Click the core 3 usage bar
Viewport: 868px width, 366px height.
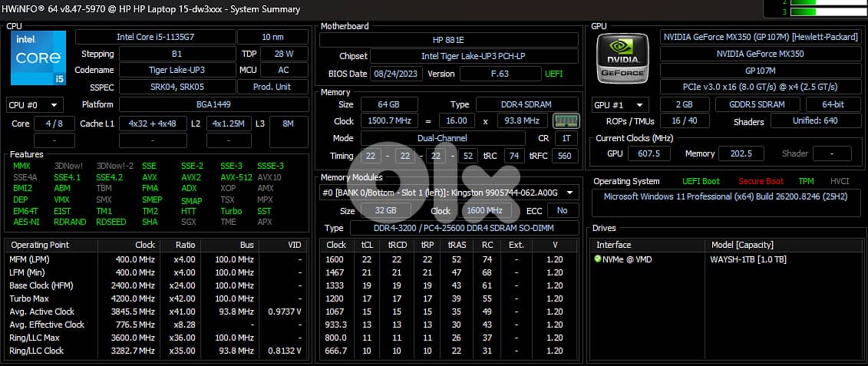[829, 12]
